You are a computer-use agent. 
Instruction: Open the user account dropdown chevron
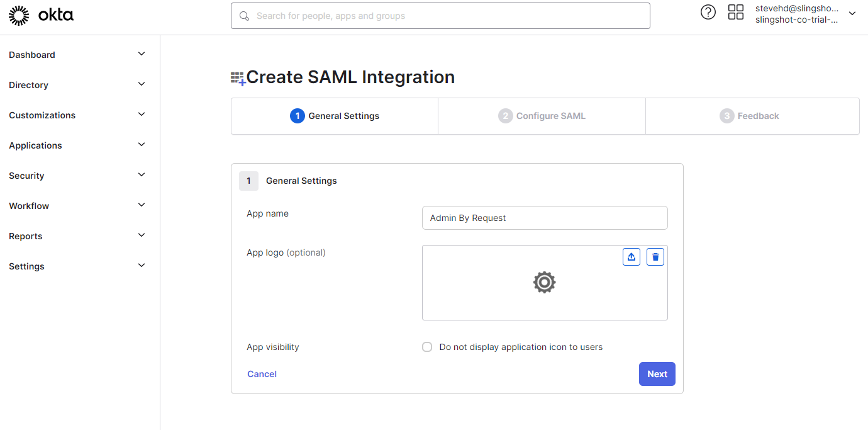[x=852, y=13]
